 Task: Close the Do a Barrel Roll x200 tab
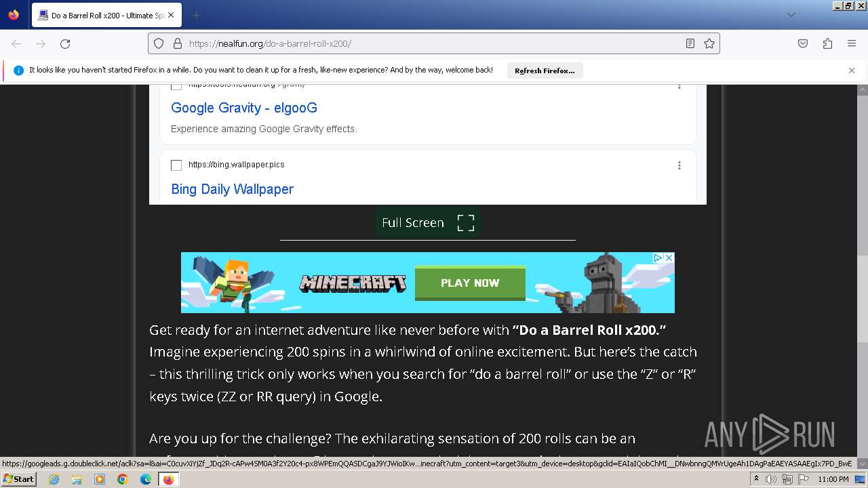170,15
